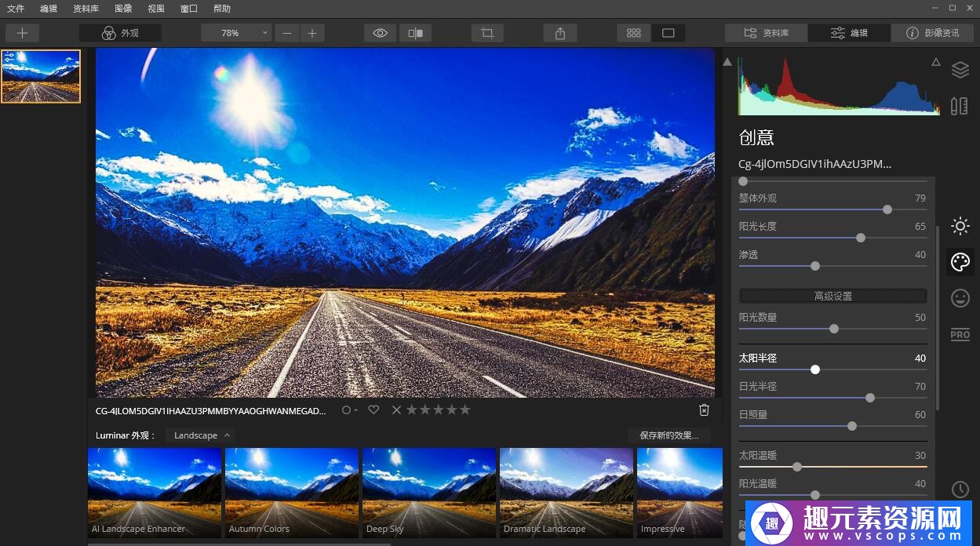Open the PRO tools section
The width and height of the screenshot is (980, 546).
tap(960, 334)
